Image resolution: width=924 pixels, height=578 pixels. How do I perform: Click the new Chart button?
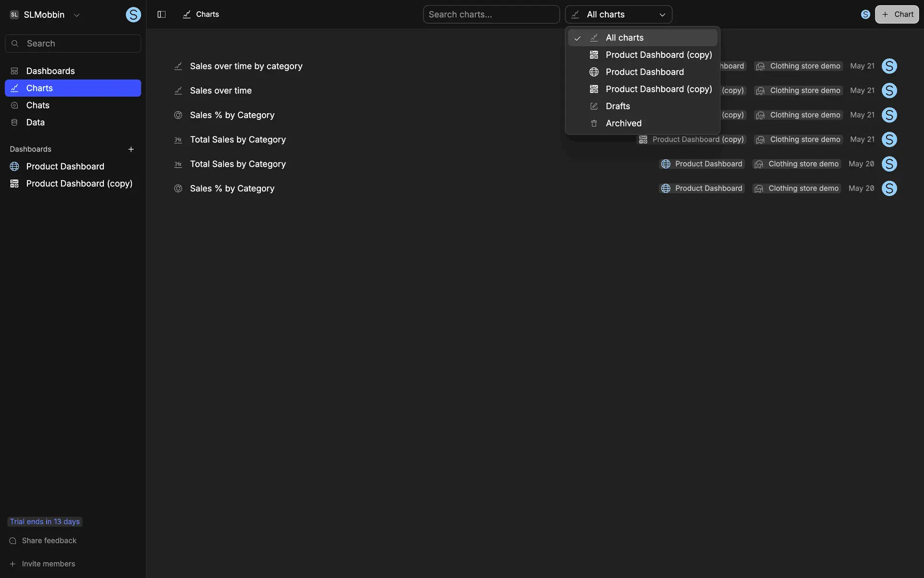(x=897, y=14)
